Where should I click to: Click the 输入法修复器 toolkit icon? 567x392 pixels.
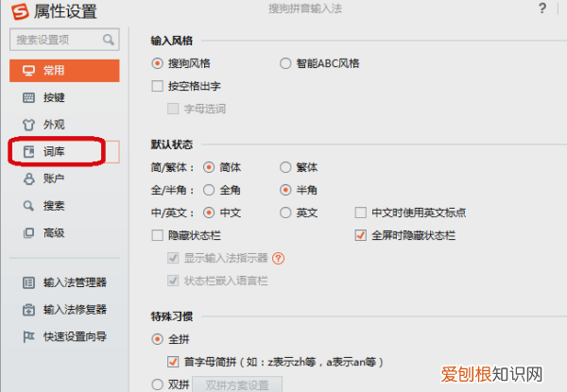(x=28, y=310)
